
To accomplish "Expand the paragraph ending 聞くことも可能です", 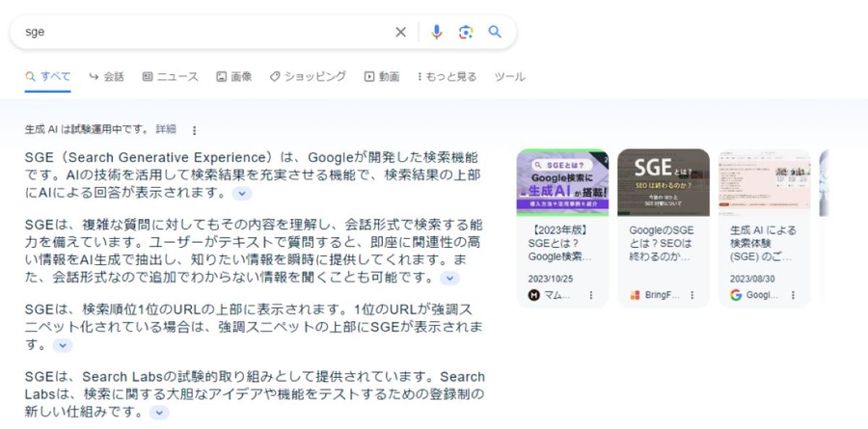I will 449,279.
